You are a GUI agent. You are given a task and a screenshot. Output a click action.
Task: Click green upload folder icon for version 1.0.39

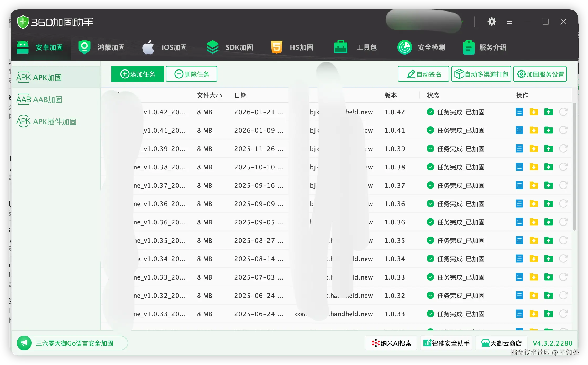548,149
